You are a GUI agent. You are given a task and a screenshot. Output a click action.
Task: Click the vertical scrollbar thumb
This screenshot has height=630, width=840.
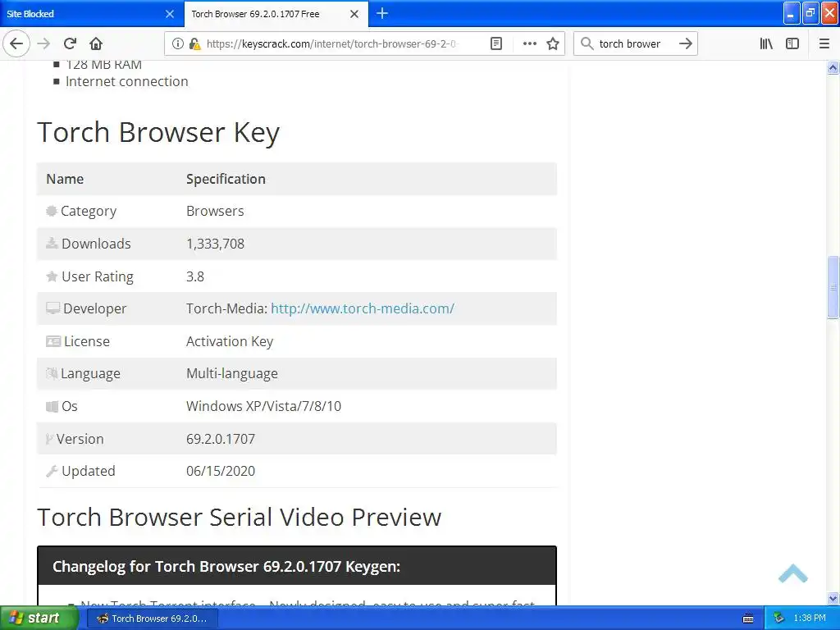[x=833, y=287]
